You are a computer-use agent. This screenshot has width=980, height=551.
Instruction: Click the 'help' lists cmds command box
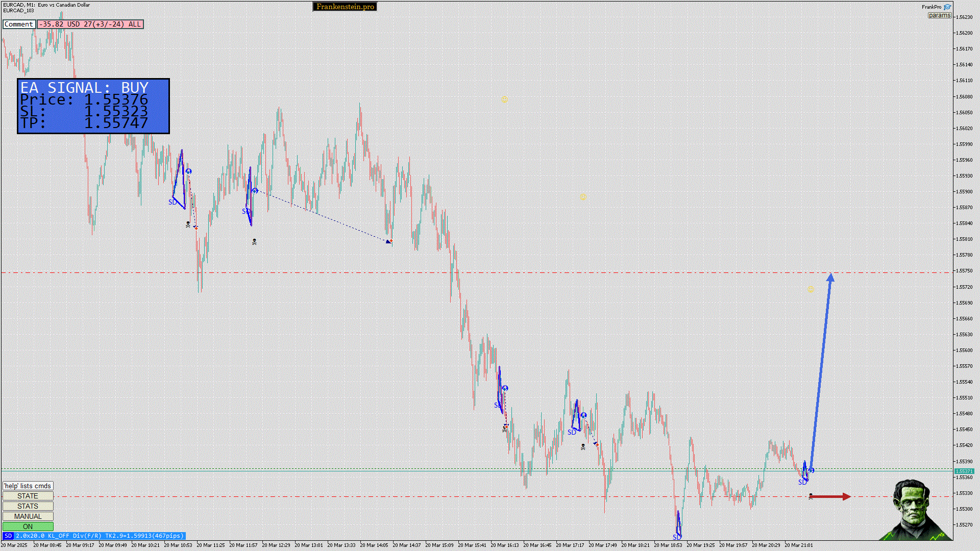click(x=28, y=486)
